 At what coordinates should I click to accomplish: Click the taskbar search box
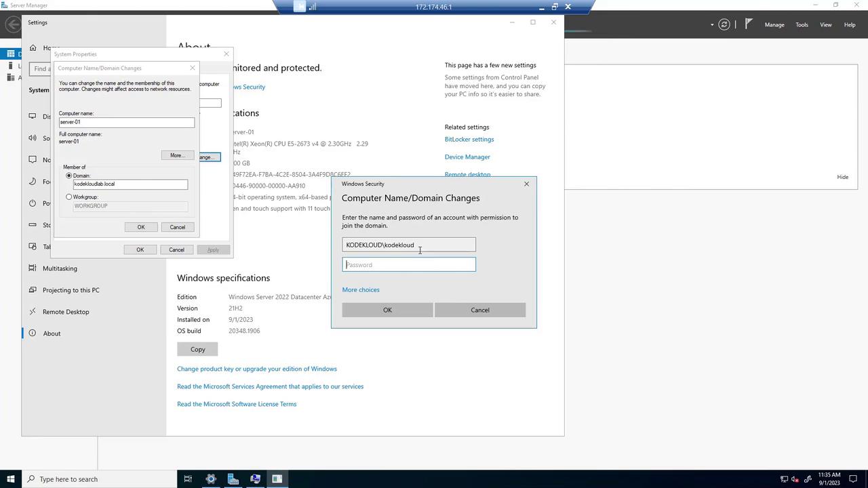[x=99, y=479]
